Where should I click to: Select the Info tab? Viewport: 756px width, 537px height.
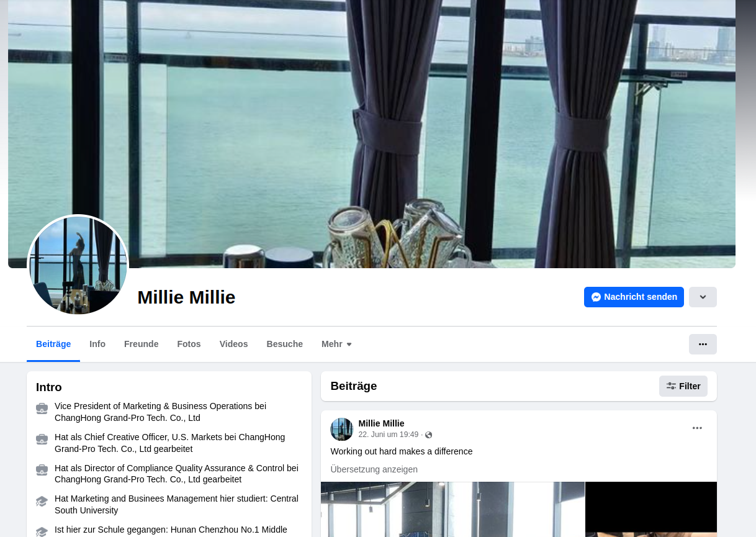(97, 344)
